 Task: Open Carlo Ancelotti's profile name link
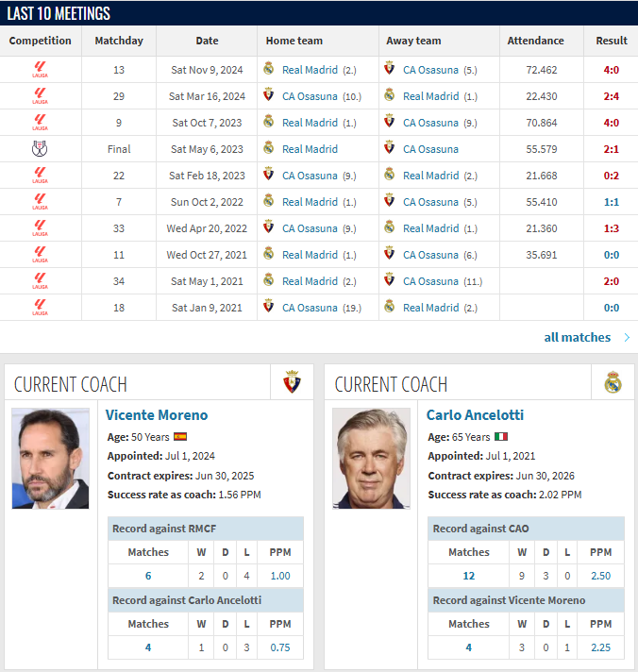tap(475, 415)
